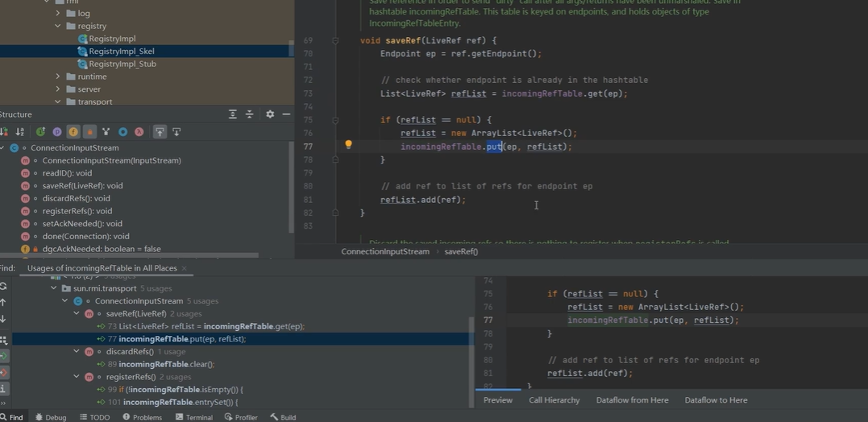Viewport: 868px width, 422px height.
Task: Click Expand All icon in Structure header
Action: (232, 114)
